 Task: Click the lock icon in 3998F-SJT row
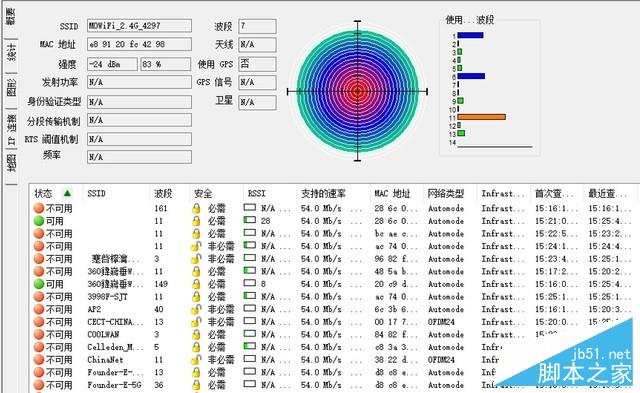tap(196, 297)
